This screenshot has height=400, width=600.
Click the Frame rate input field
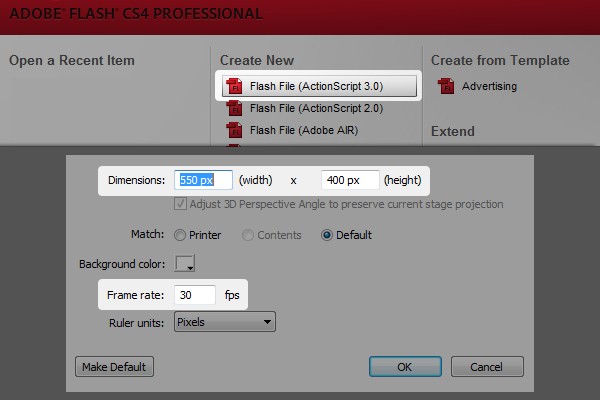coord(195,295)
